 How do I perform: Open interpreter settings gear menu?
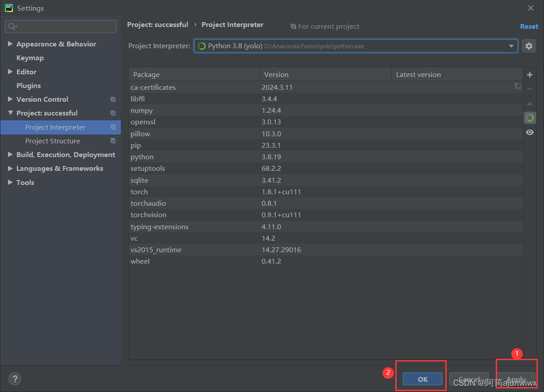point(529,46)
